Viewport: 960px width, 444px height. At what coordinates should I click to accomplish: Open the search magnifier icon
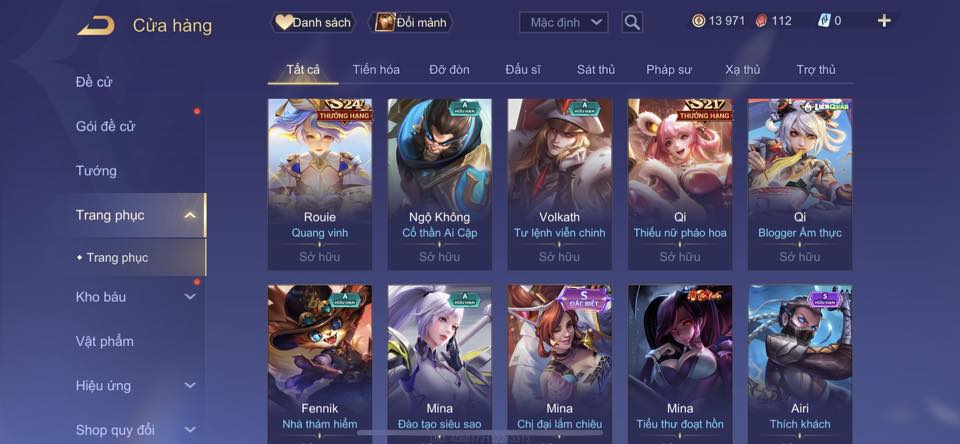tap(632, 23)
